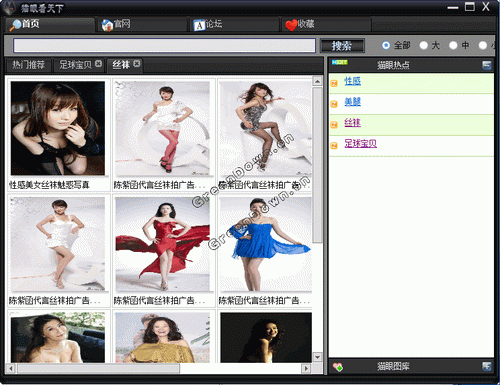
Task: Select the 中 size radio button
Action: (x=453, y=45)
